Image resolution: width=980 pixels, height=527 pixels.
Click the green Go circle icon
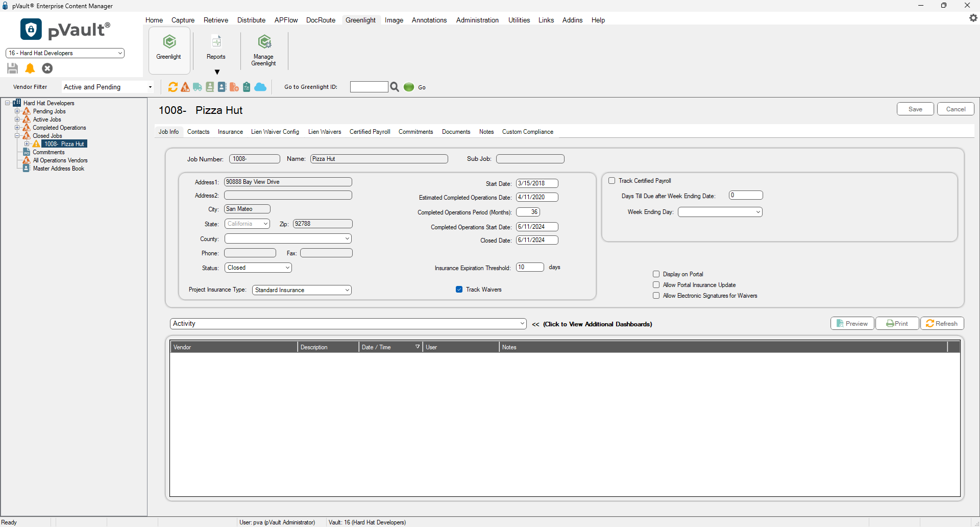coord(409,87)
